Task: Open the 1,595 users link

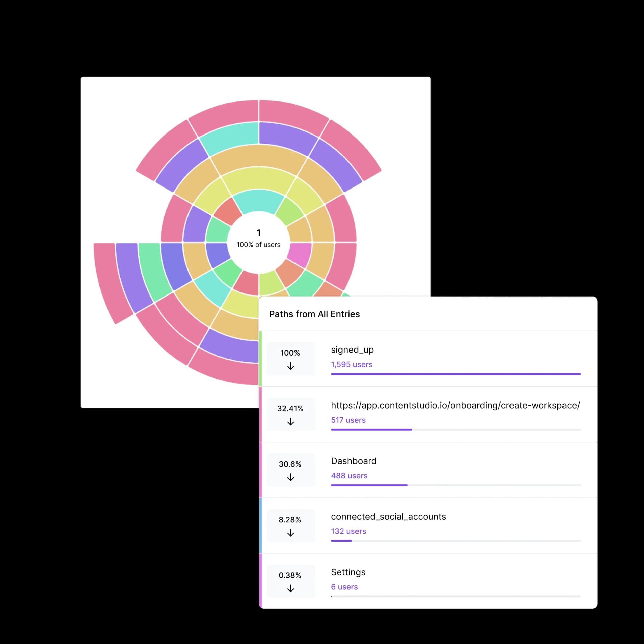Action: pyautogui.click(x=352, y=364)
